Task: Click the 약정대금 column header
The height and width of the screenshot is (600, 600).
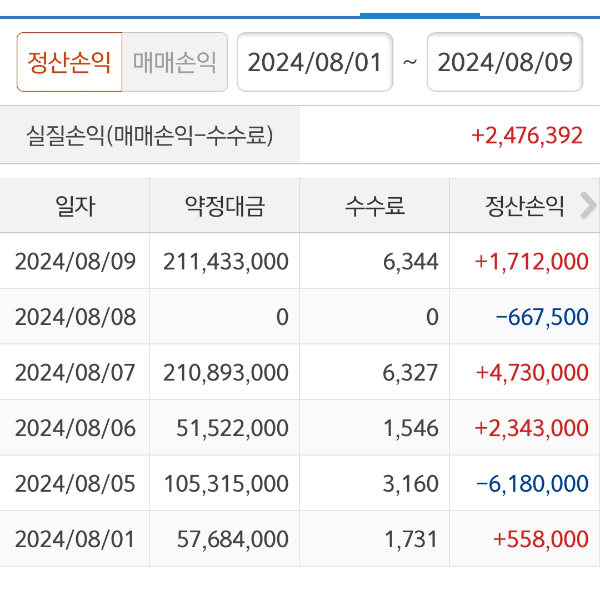Action: click(225, 206)
